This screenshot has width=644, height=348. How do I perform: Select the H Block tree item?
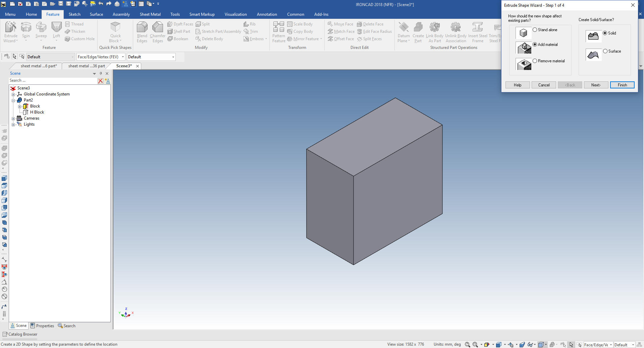pos(37,113)
